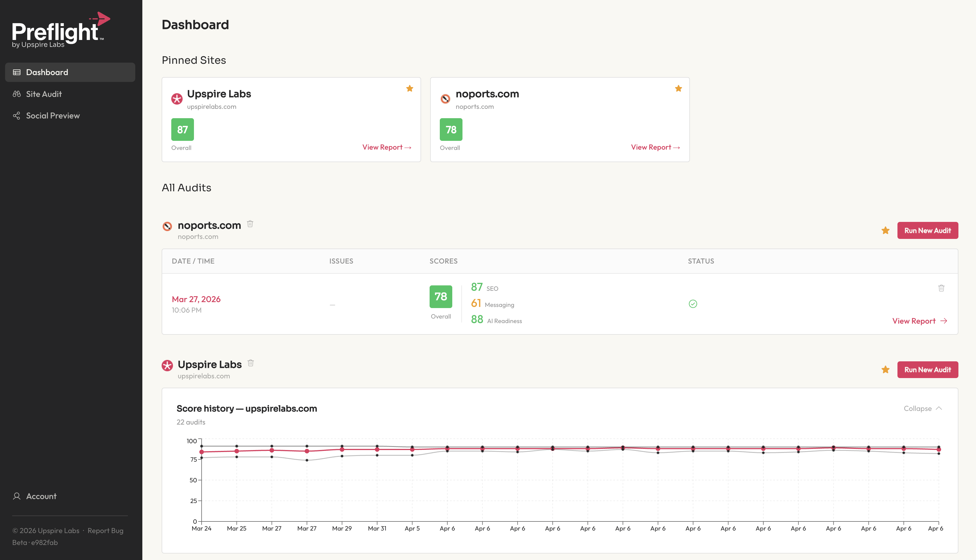This screenshot has height=560, width=976.
Task: Click the 78 score badge on noports.com card
Action: pos(451,130)
